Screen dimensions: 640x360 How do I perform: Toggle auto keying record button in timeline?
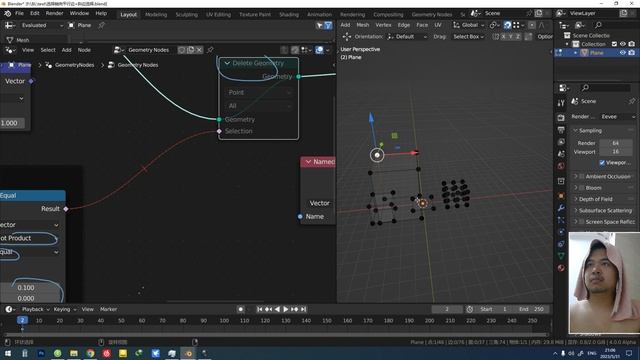pos(240,309)
